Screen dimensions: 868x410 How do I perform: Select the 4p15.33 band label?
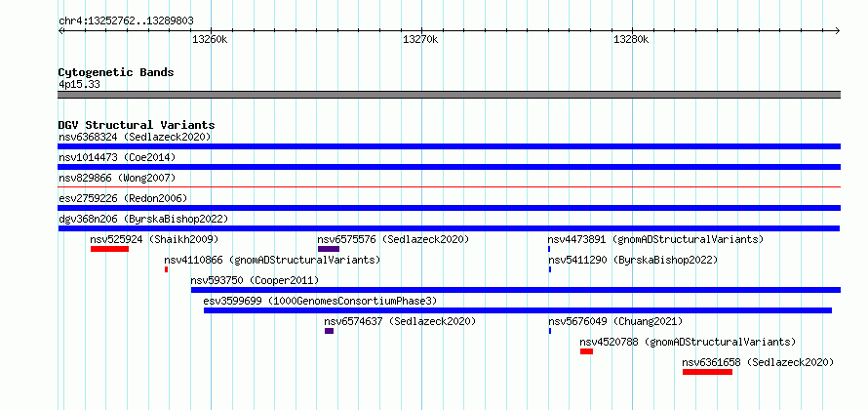pos(79,85)
